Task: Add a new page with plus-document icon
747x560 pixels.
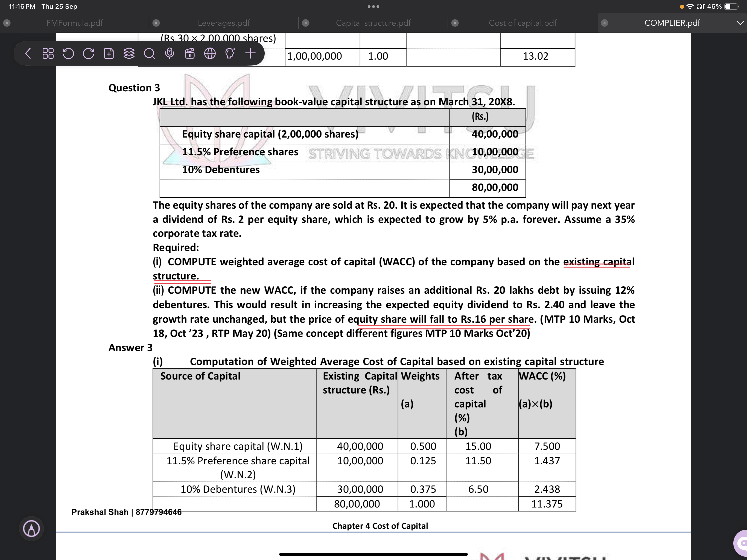Action: [x=109, y=53]
